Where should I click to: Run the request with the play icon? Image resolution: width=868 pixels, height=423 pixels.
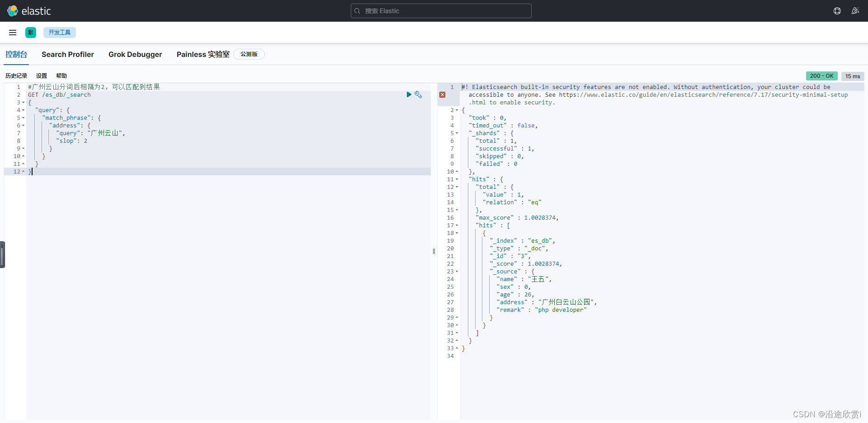(409, 94)
